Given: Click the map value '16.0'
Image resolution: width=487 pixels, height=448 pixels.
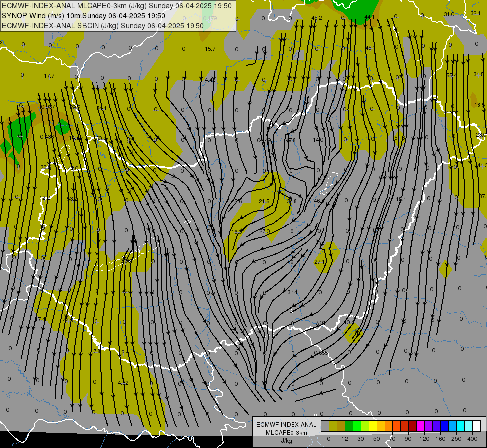Looking at the screenshot, I should click(236, 232).
